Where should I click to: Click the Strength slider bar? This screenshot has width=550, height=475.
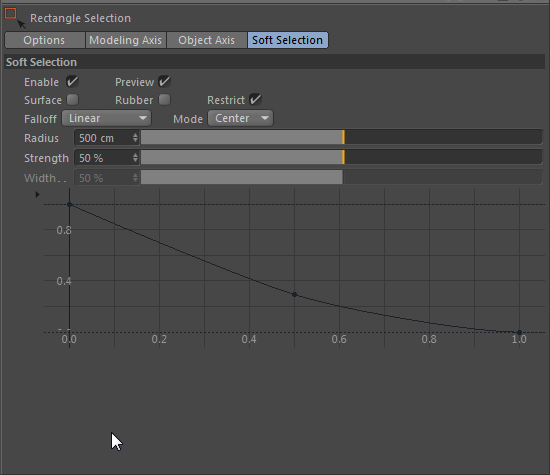point(341,157)
